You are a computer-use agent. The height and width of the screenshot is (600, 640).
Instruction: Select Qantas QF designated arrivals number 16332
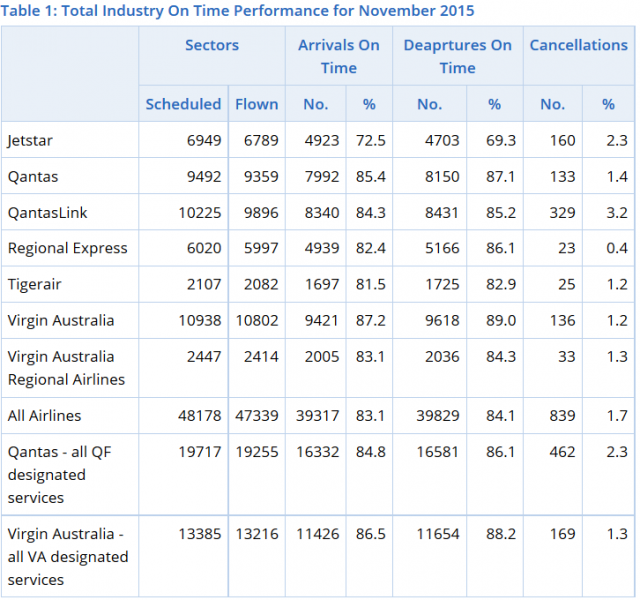(318, 452)
